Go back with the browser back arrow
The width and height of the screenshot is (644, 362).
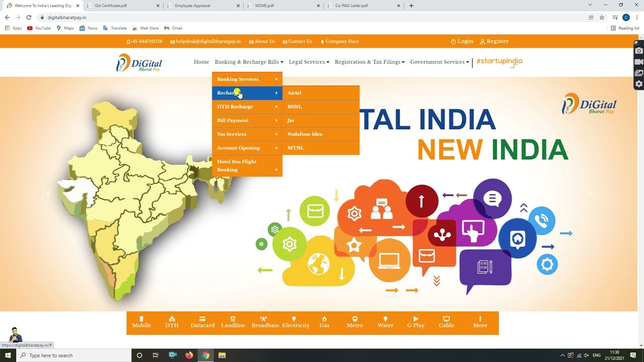click(x=7, y=17)
